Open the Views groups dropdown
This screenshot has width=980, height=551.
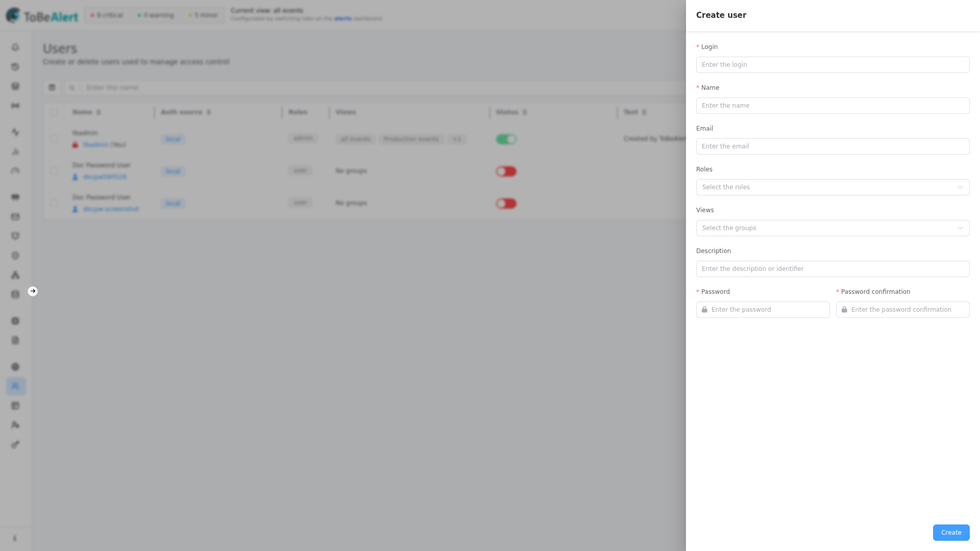click(x=832, y=228)
